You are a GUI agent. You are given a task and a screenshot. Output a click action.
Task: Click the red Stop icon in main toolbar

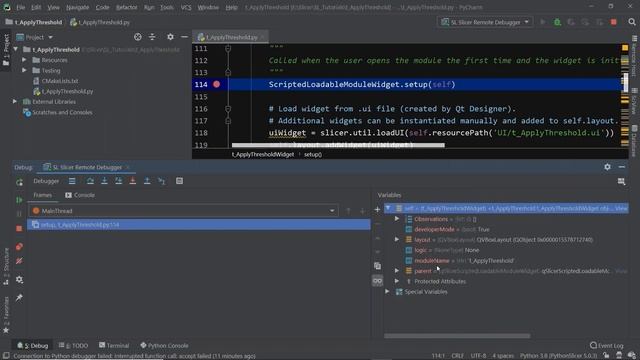613,22
